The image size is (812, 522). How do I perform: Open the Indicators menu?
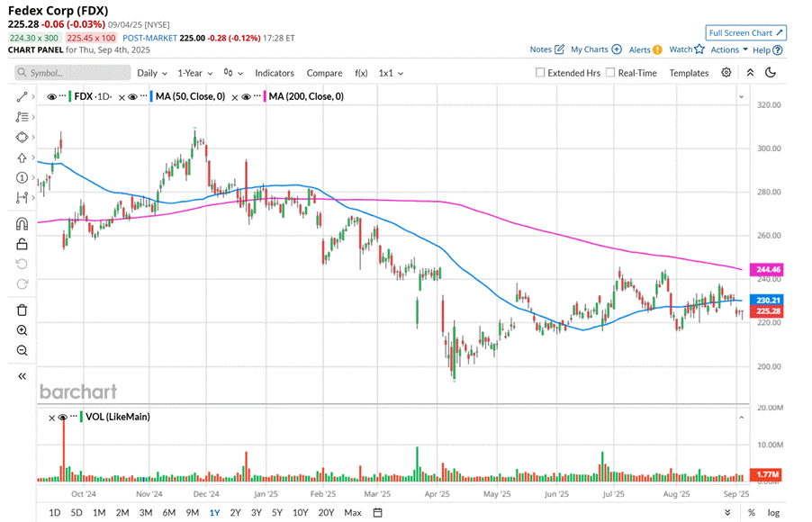coord(275,73)
